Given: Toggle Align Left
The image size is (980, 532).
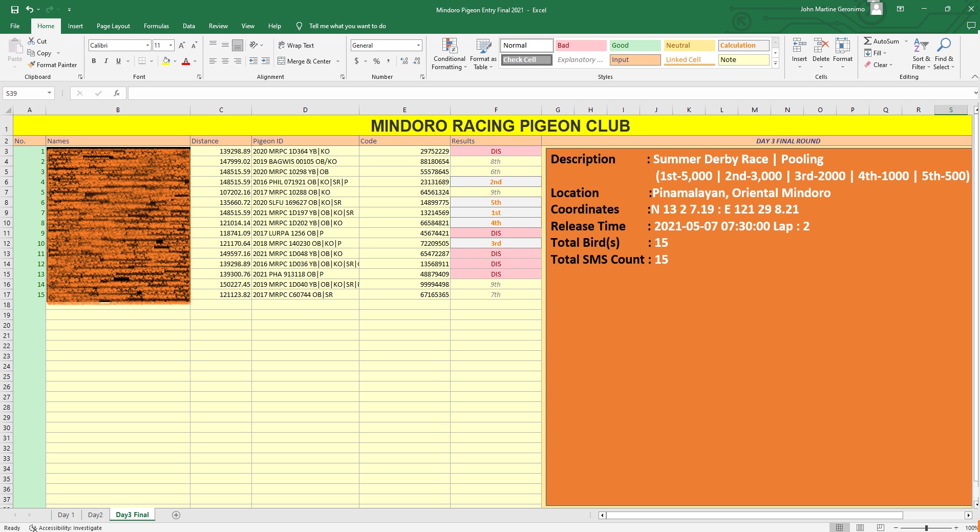Looking at the screenshot, I should pos(213,61).
